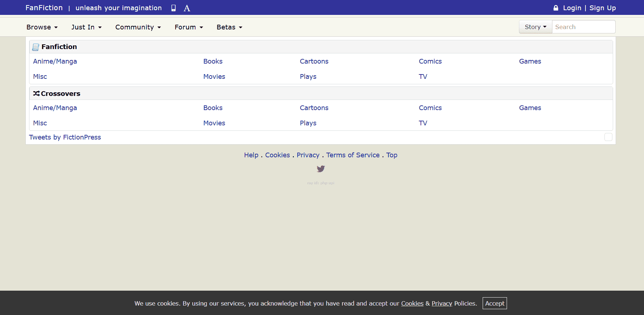
Task: Expand the Just In dropdown
Action: click(x=86, y=27)
